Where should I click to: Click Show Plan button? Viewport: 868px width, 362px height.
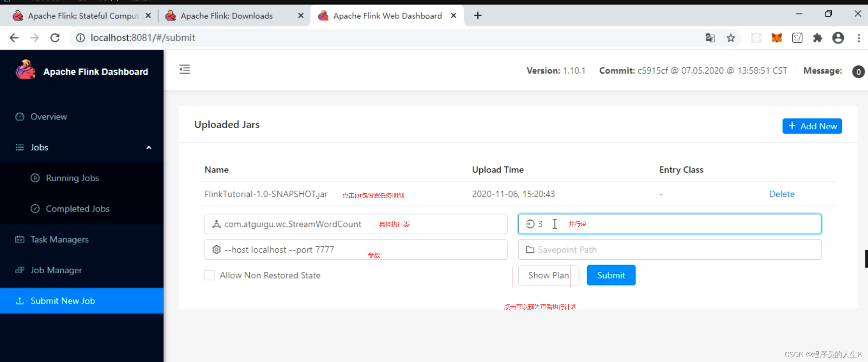[x=548, y=275]
